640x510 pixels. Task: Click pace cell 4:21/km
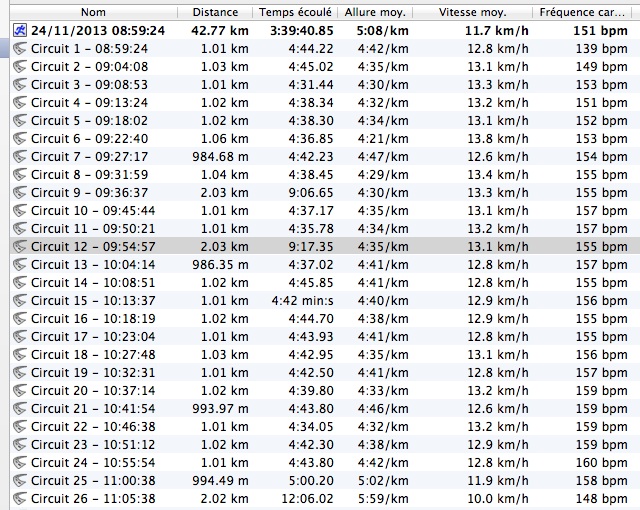[383, 139]
